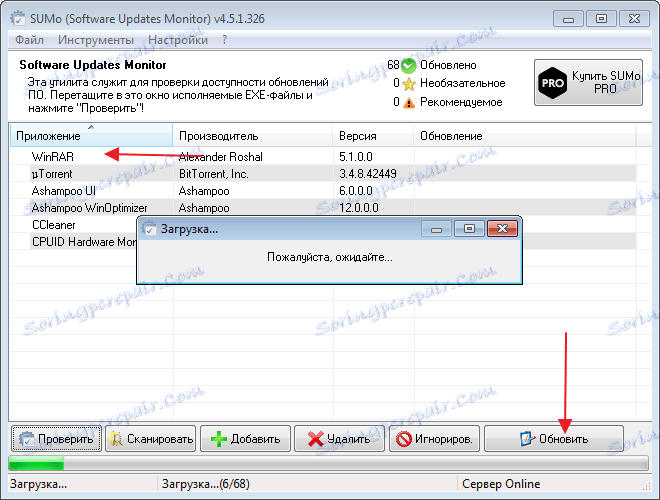Open the Файл menu
The height and width of the screenshot is (500, 660).
click(29, 40)
